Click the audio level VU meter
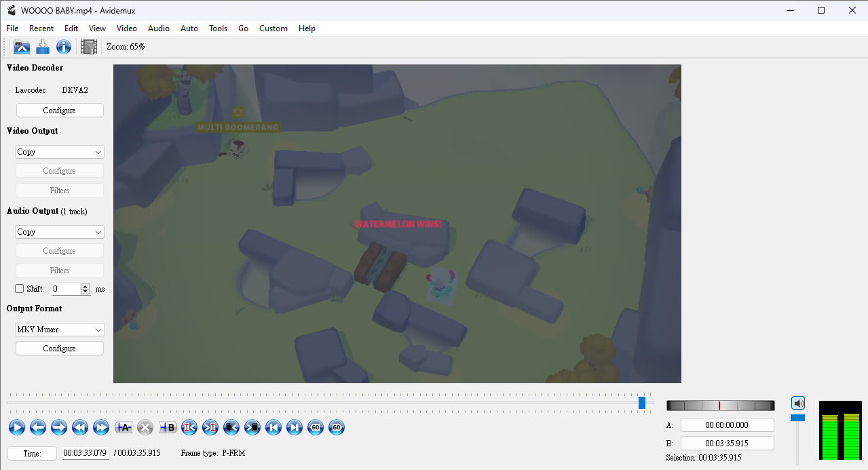 (840, 430)
